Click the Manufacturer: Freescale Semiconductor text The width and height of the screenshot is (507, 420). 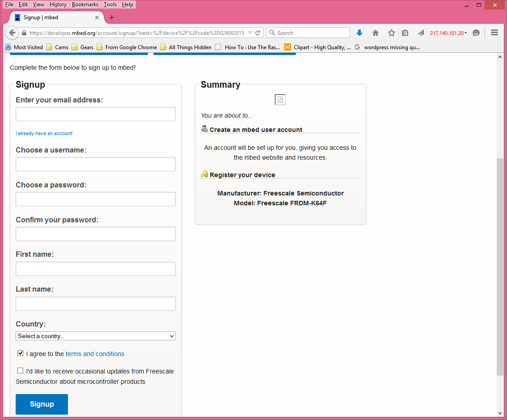click(x=280, y=193)
